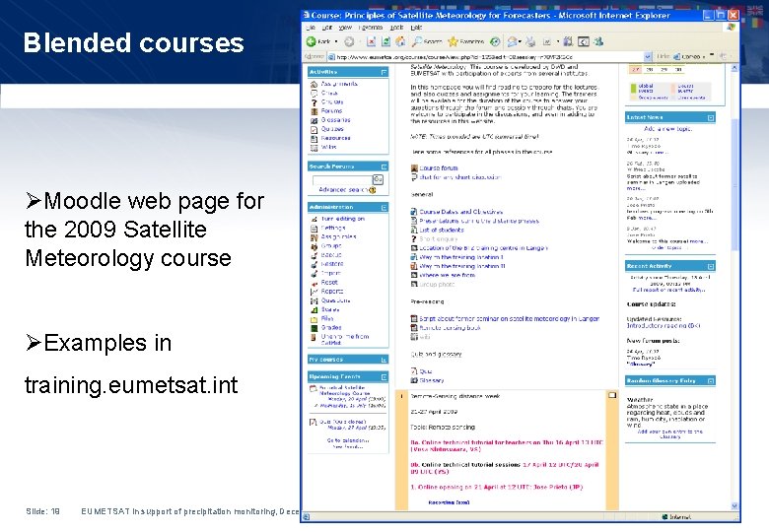Open the Course forum link

point(439,168)
